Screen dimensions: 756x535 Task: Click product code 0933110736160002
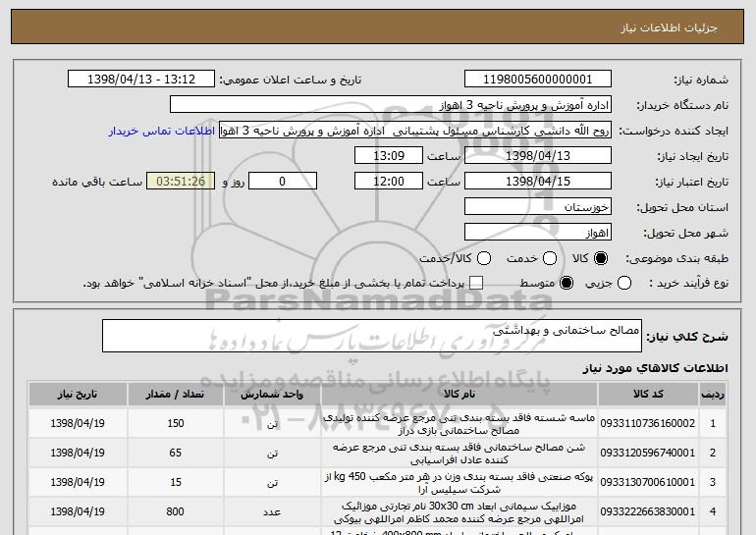pyautogui.click(x=648, y=423)
